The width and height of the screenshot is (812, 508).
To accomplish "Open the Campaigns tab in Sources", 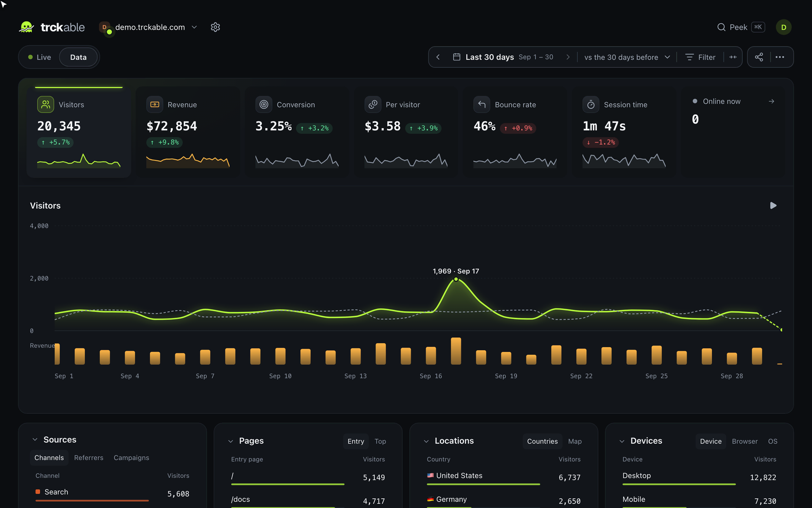I will (x=131, y=458).
